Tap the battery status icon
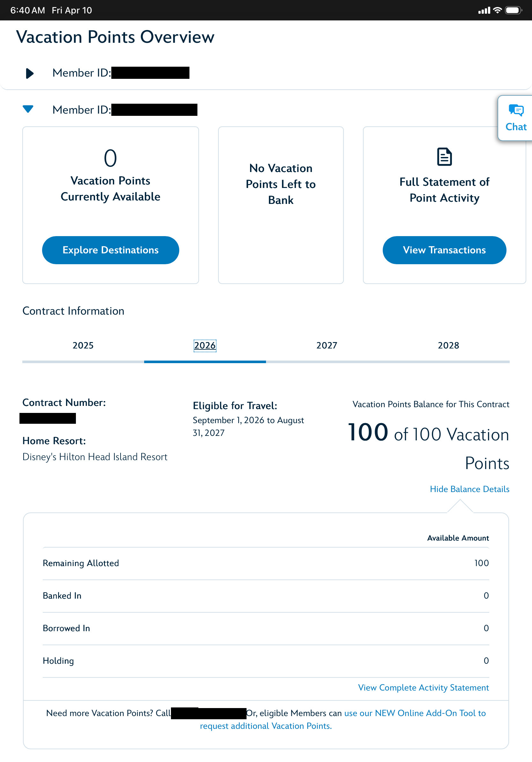 [x=513, y=10]
